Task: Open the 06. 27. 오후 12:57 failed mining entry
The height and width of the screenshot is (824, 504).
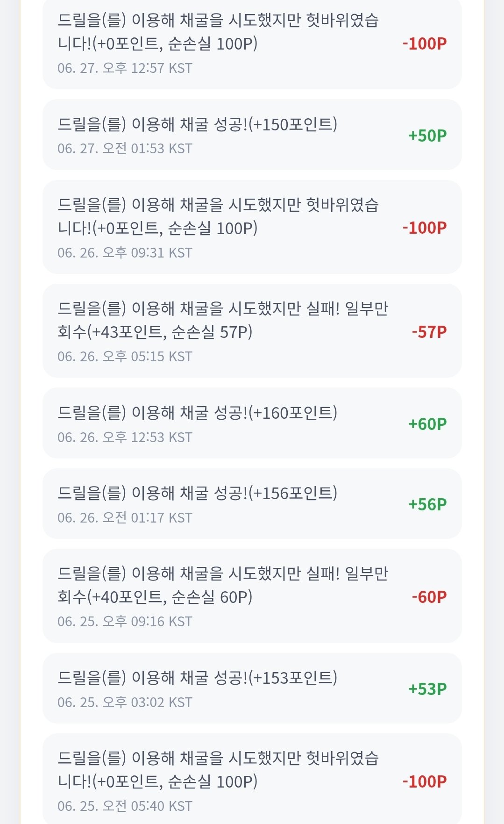Action: point(252,44)
